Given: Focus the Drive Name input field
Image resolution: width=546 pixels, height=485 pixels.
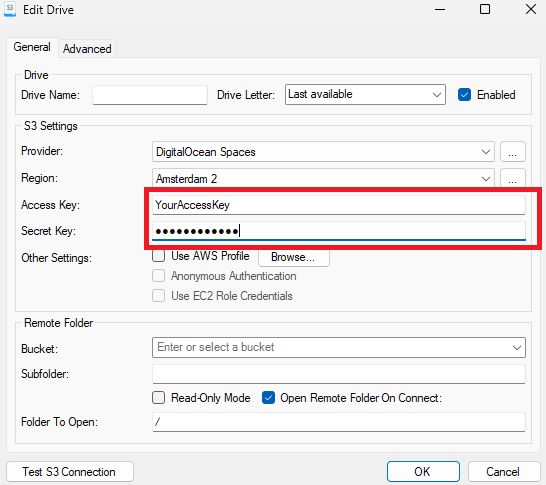Looking at the screenshot, I should (x=150, y=95).
